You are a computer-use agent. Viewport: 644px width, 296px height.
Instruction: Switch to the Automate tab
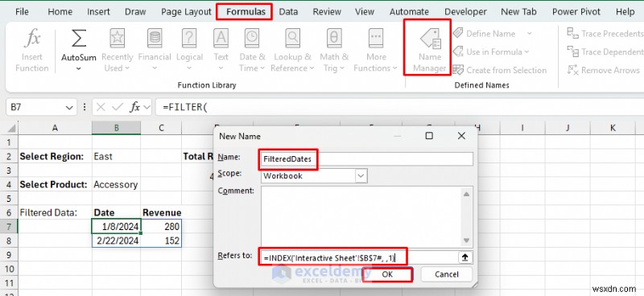[409, 12]
